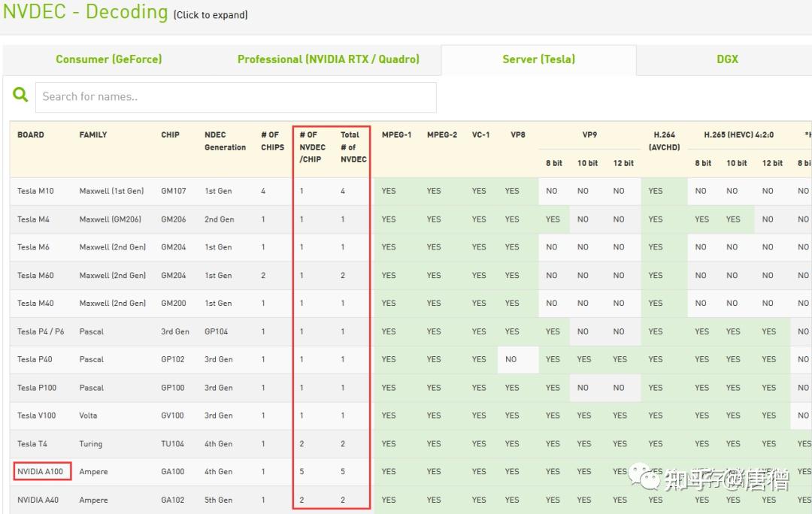Select the Tesla M60 board cell
812x514 pixels.
pos(35,275)
